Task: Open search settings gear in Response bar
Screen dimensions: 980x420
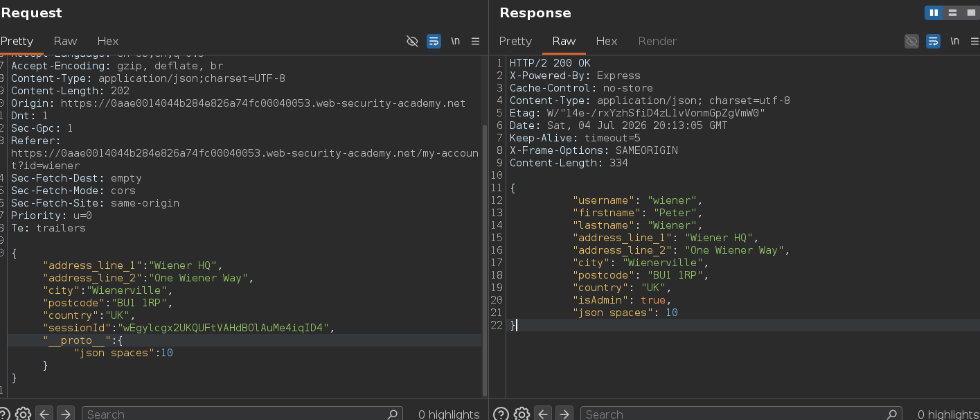Action: point(522,414)
